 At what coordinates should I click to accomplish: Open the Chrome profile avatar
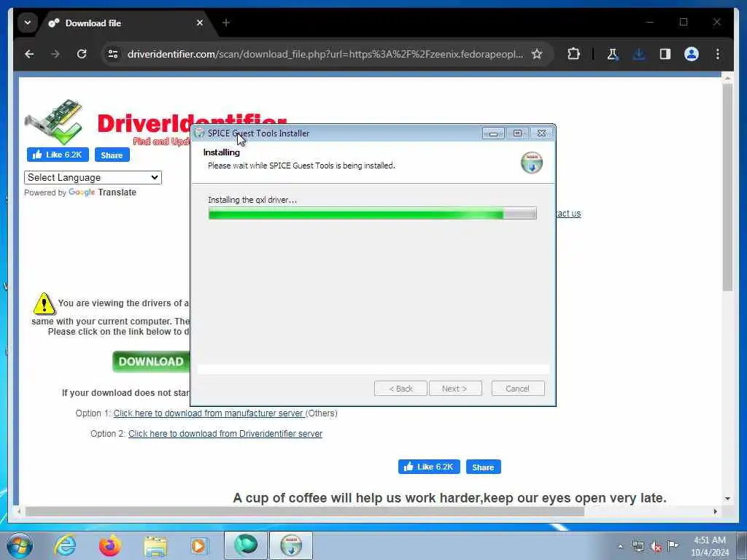coord(692,54)
